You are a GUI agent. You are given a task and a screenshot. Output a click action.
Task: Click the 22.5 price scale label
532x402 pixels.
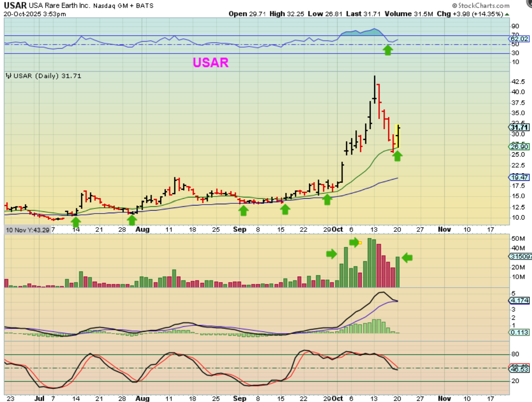click(518, 165)
